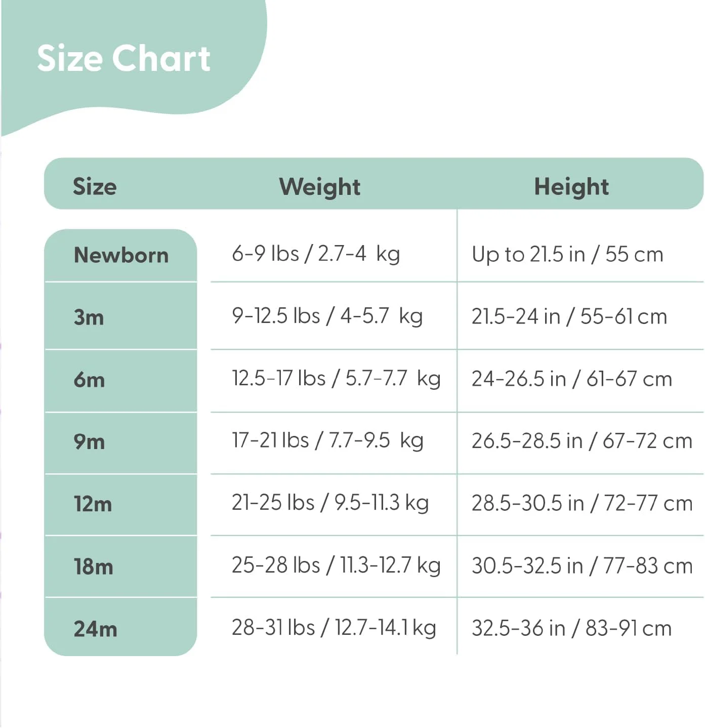
Task: Click the Newborn size row label
Action: [121, 255]
